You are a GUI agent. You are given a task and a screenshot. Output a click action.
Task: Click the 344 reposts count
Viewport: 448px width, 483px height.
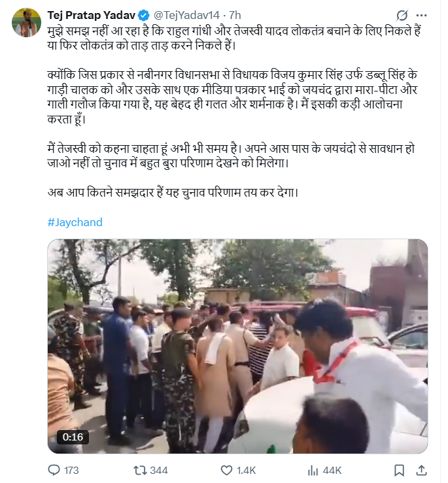159,471
